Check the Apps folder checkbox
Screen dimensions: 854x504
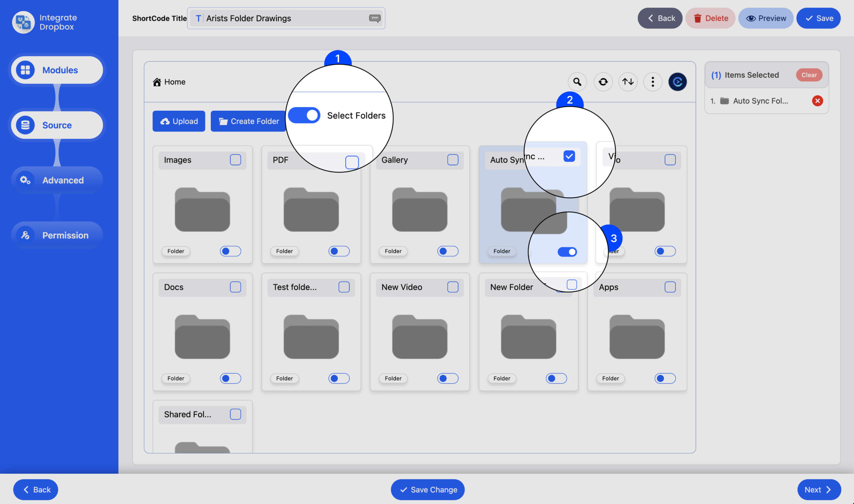pyautogui.click(x=670, y=287)
